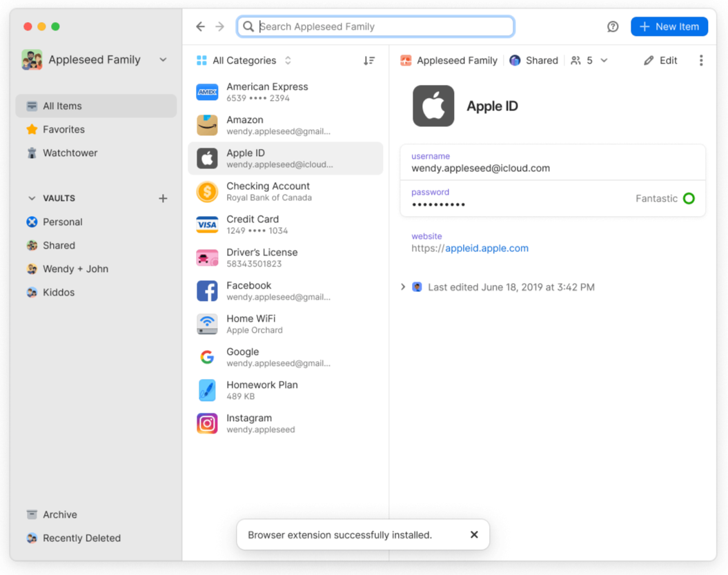Select the Apple ID list item
728x575 pixels.
coord(286,158)
